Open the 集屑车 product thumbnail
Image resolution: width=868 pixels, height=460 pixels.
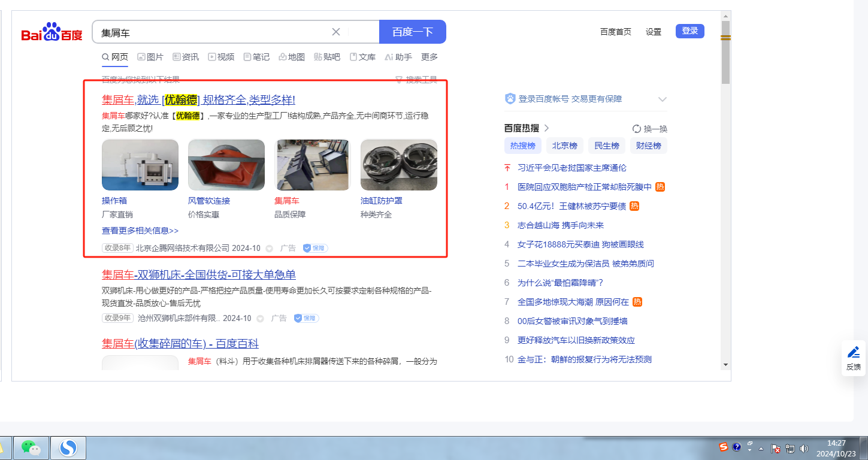[313, 165]
